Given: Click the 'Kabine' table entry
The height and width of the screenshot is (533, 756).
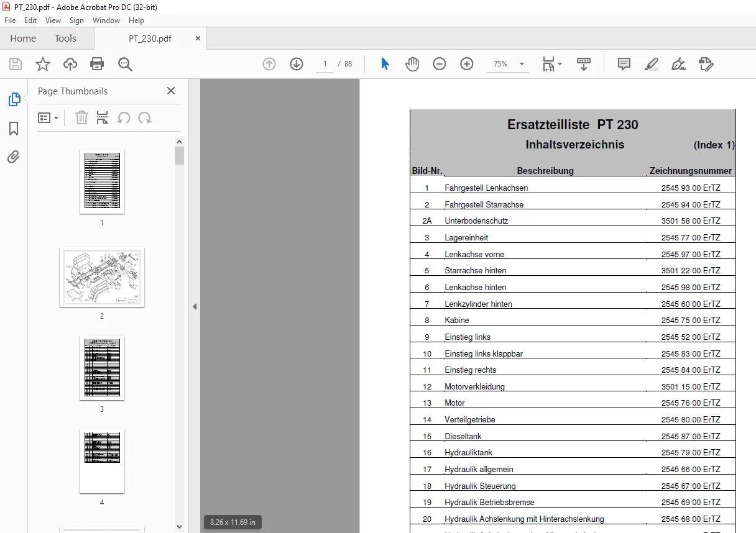Looking at the screenshot, I should [x=457, y=321].
